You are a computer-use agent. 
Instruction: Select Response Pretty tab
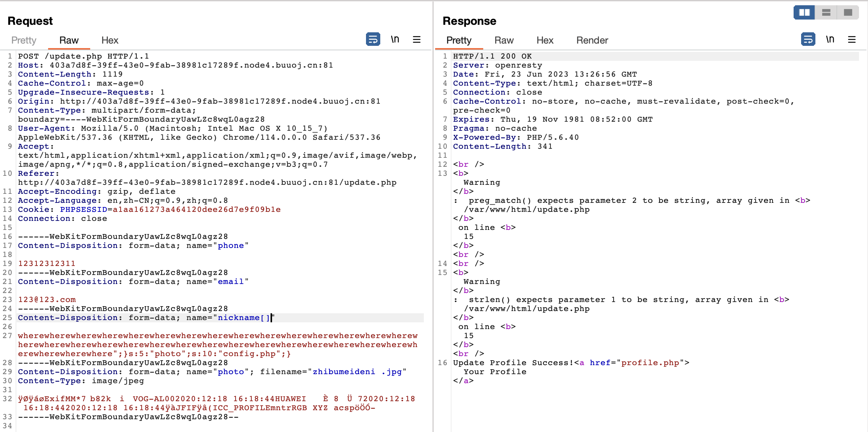(459, 40)
